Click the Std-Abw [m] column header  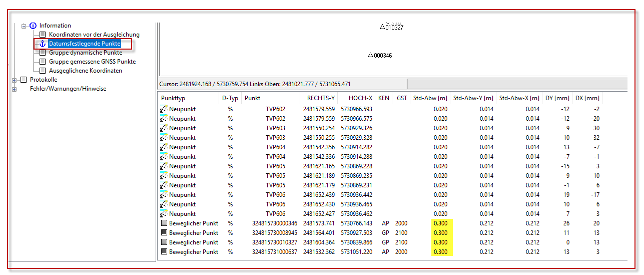click(x=430, y=98)
